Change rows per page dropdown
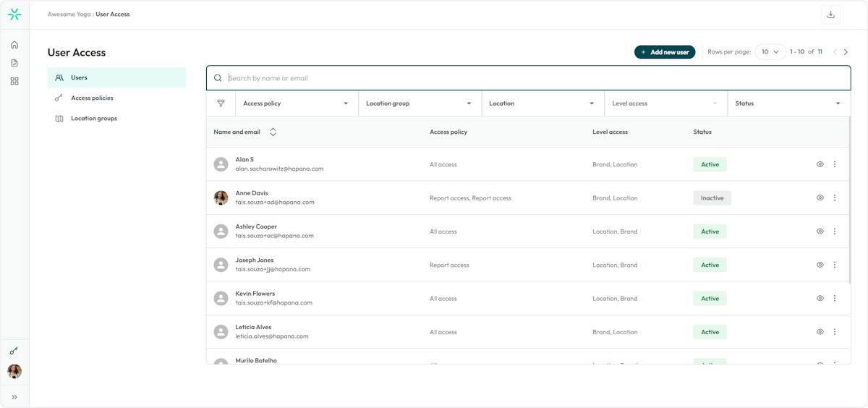The width and height of the screenshot is (868, 408). point(770,52)
